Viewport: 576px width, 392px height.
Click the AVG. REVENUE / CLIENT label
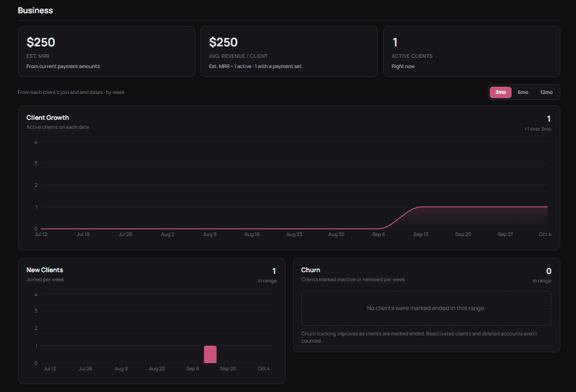pos(239,56)
